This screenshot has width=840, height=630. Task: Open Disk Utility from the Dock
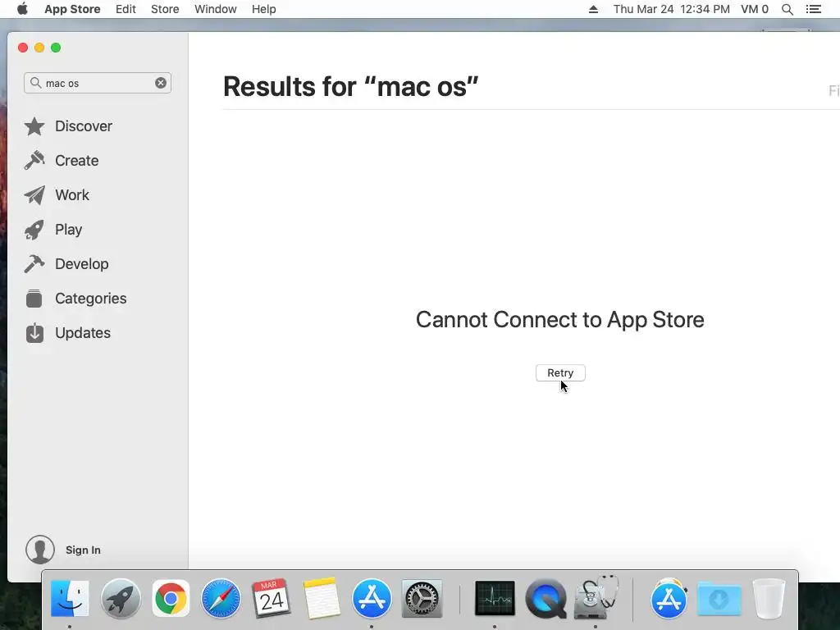point(596,597)
